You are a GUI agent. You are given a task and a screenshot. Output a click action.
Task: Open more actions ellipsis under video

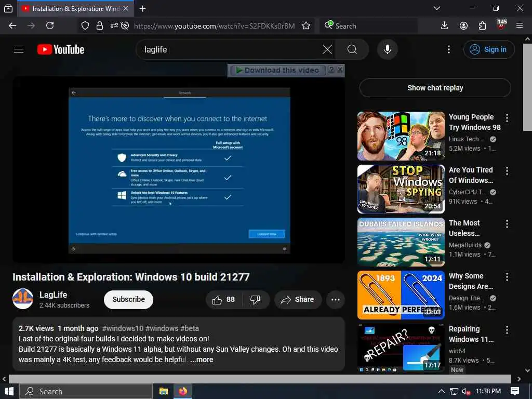[335, 300]
